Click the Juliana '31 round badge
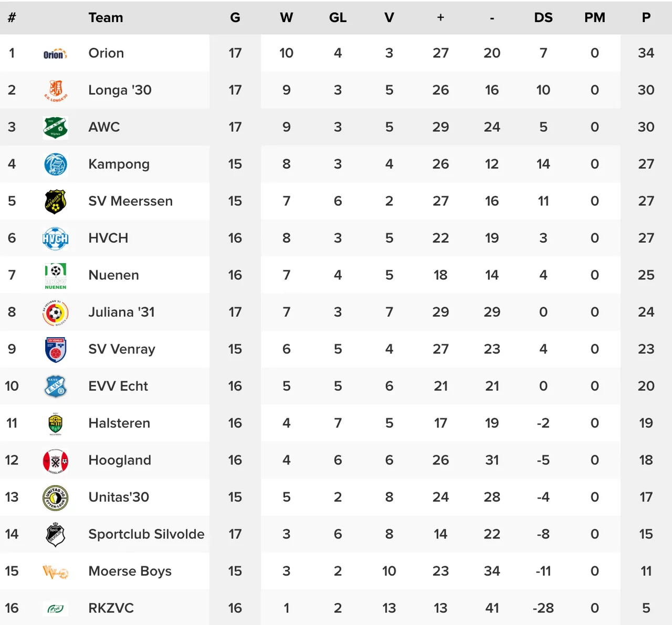The height and width of the screenshot is (625, 672). coord(56,313)
